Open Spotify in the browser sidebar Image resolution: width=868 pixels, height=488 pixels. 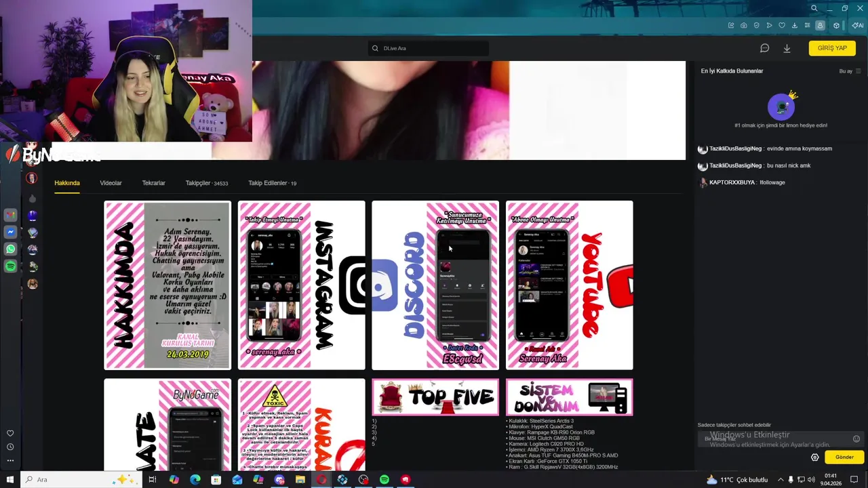(x=10, y=266)
